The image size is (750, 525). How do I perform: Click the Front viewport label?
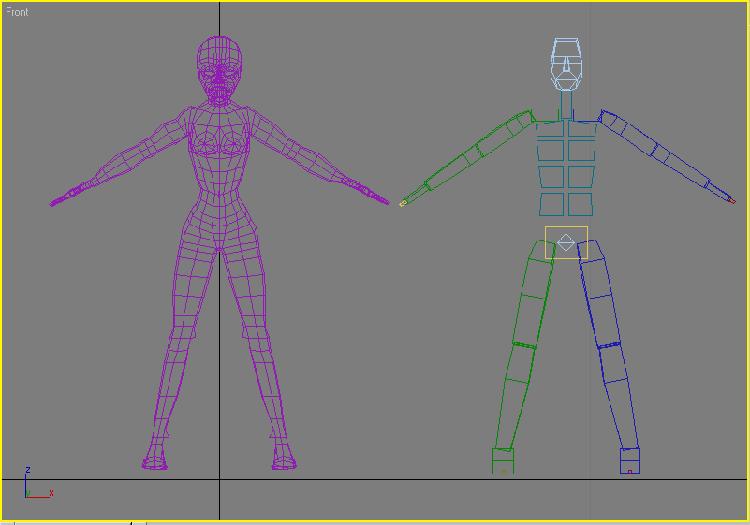pos(18,12)
